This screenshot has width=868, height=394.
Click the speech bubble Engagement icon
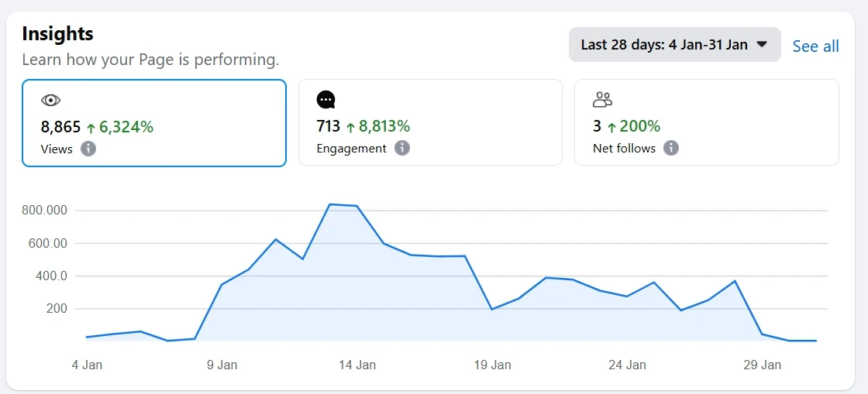[x=326, y=100]
